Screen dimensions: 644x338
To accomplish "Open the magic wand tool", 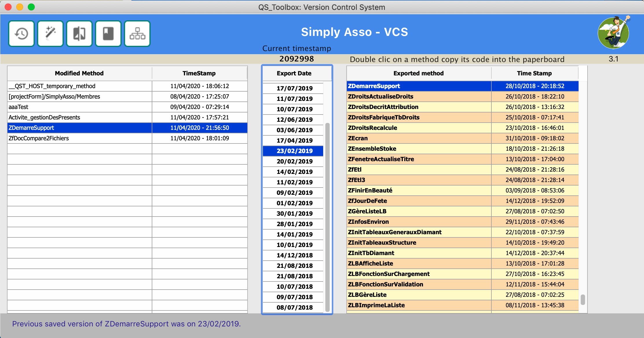I will pos(50,33).
